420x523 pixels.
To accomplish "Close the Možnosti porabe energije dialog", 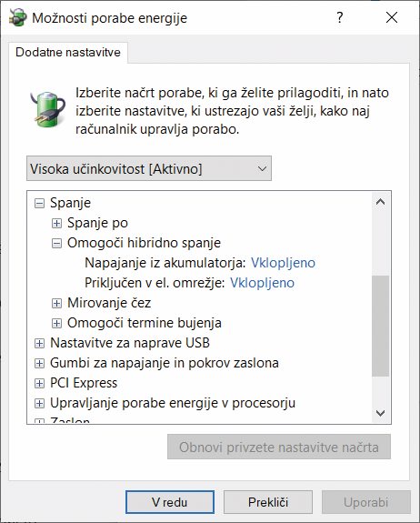I will (x=392, y=17).
